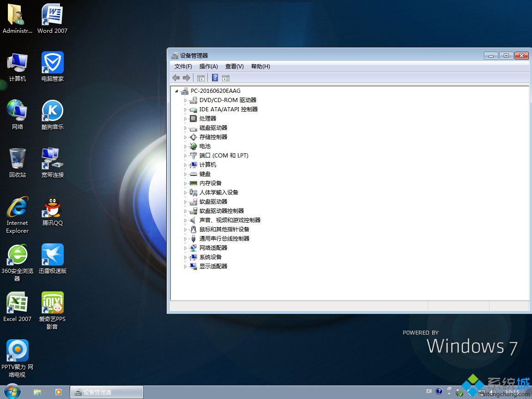Click the DVD/CD-ROM drive icon in the tree
This screenshot has width=532, height=399.
pyautogui.click(x=193, y=100)
